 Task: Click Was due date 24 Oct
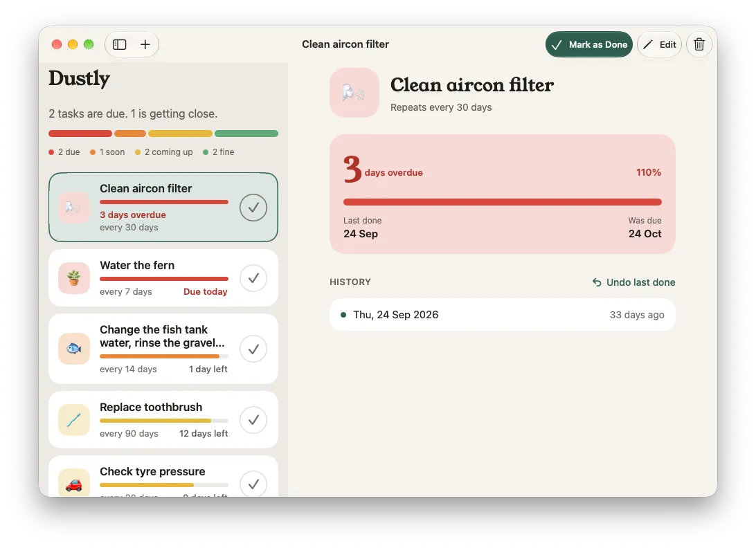click(645, 234)
